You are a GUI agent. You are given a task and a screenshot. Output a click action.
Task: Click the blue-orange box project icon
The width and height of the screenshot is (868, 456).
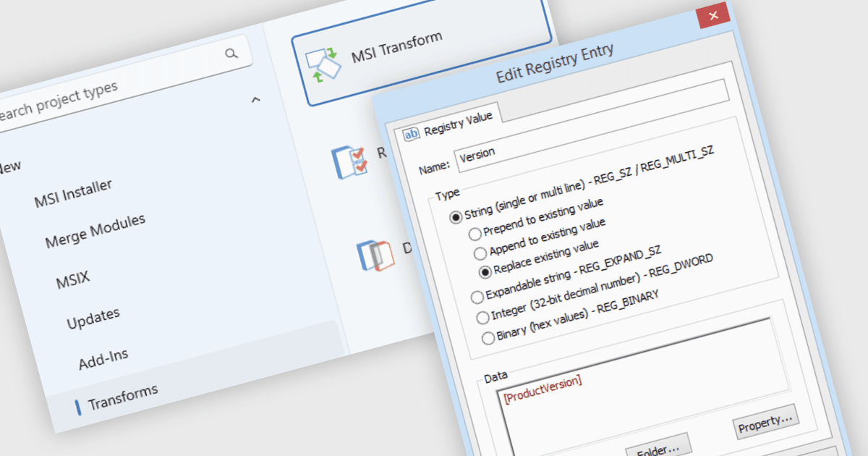pos(374,255)
